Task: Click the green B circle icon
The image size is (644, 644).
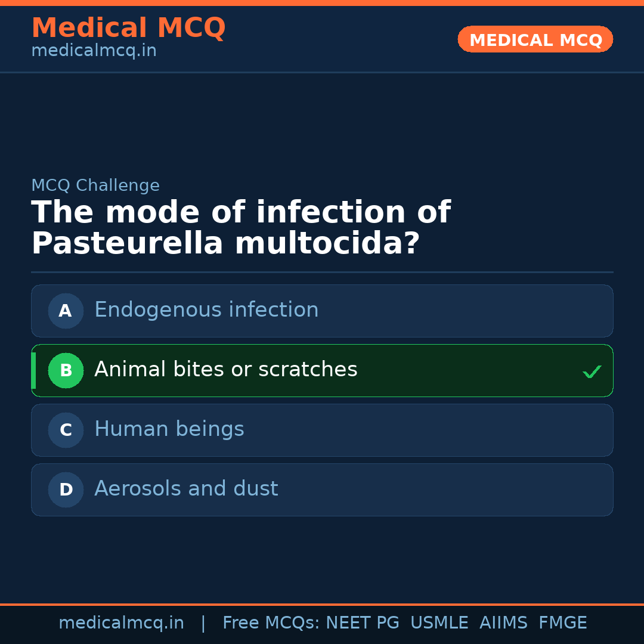Action: point(66,370)
